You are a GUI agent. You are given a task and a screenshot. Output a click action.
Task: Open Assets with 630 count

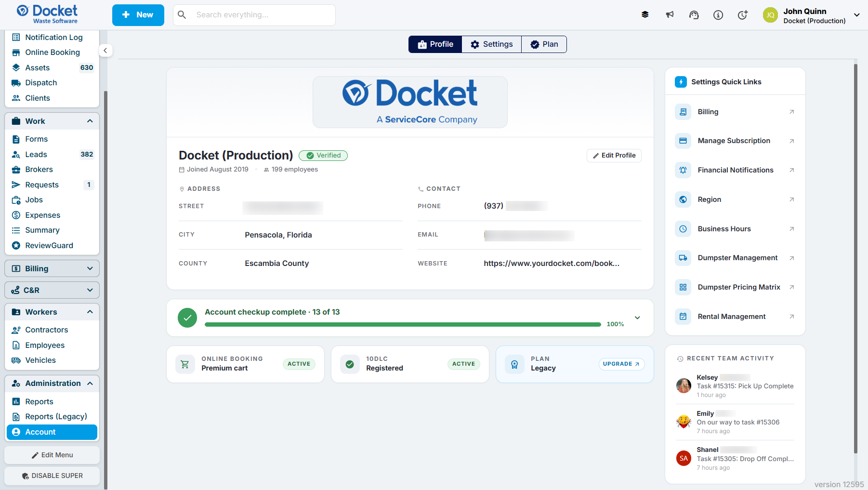pyautogui.click(x=52, y=67)
